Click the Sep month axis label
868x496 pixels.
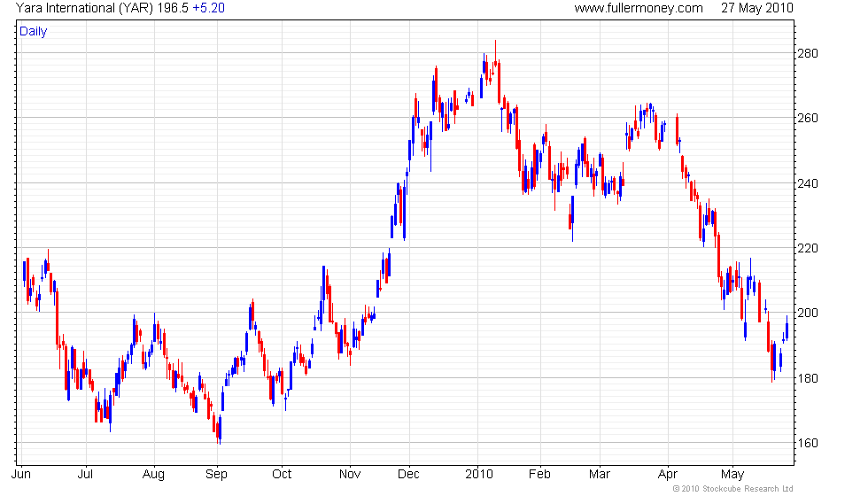click(216, 475)
